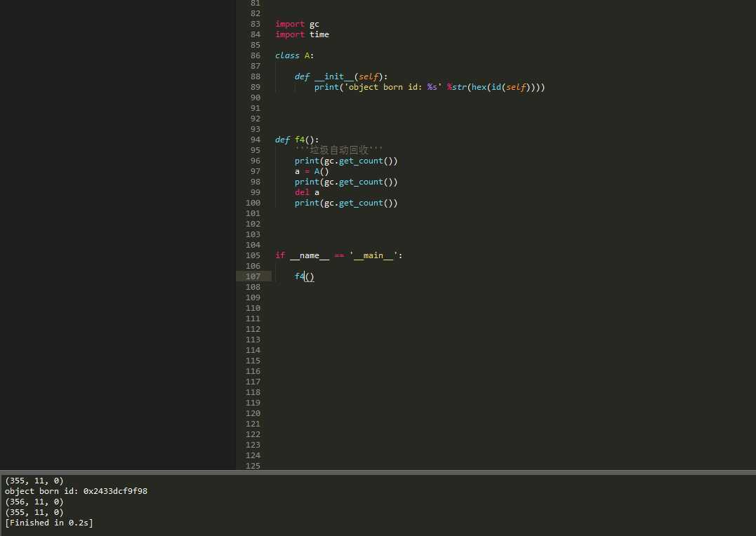This screenshot has width=756, height=536.
Task: Click the 'object born id: 0x2433dcf9f98' output line
Action: pos(76,491)
